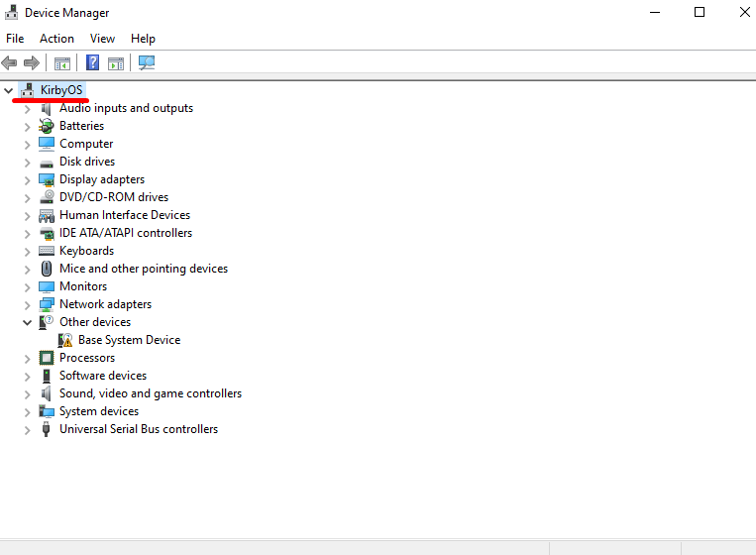Expand the Disk drives chevron
The width and height of the screenshot is (756, 555).
click(x=28, y=163)
